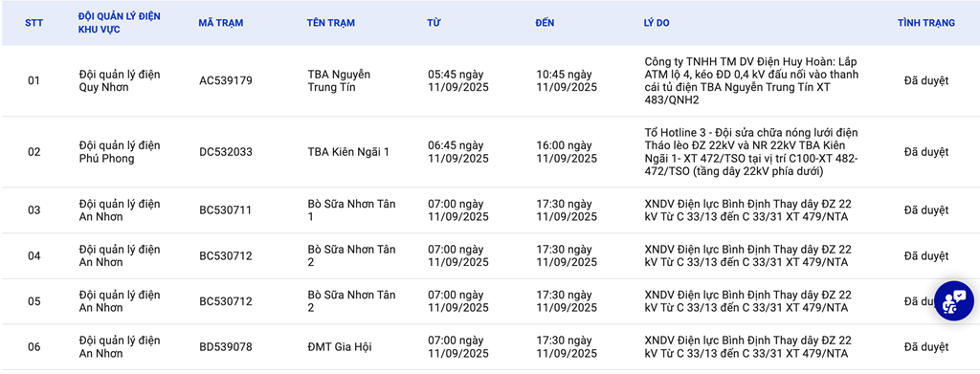
Task: Select station code AC539179
Action: (226, 80)
